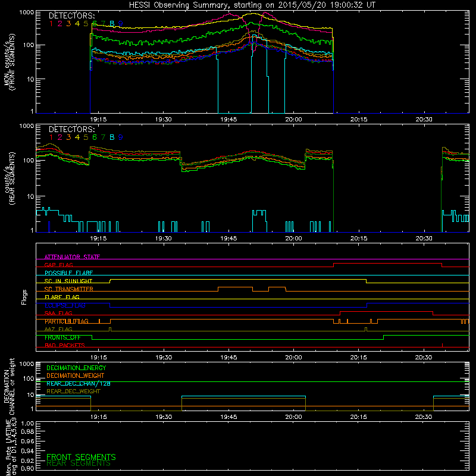This screenshot has height=476, width=476.
Task: Click the 20:15 tick label under the Flags plot
Action: point(359,358)
